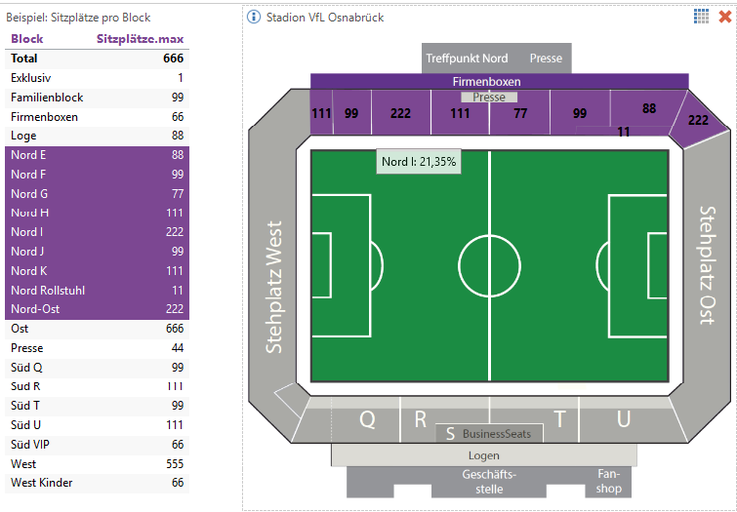
Task: Click the Block column header
Action: pyautogui.click(x=27, y=39)
